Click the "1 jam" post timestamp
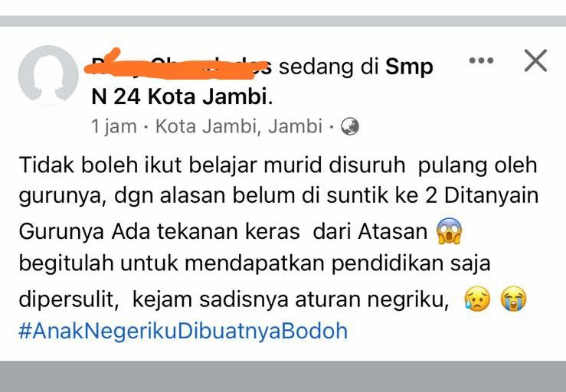The width and height of the screenshot is (566, 392). [x=113, y=126]
